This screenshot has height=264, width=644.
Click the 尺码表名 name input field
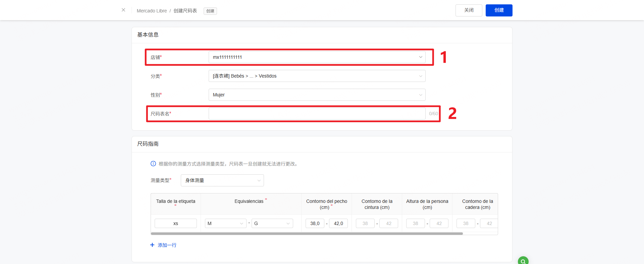click(x=317, y=114)
